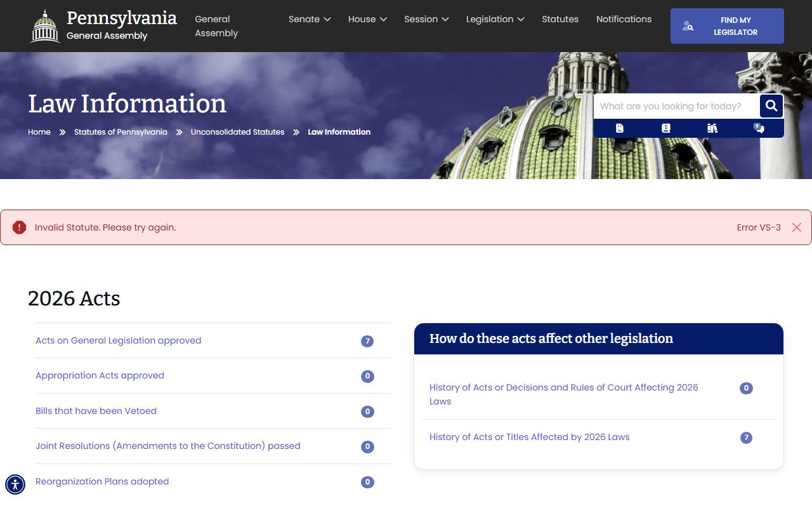The height and width of the screenshot is (508, 812).
Task: Open Reorganization Plans adopted
Action: tap(102, 481)
